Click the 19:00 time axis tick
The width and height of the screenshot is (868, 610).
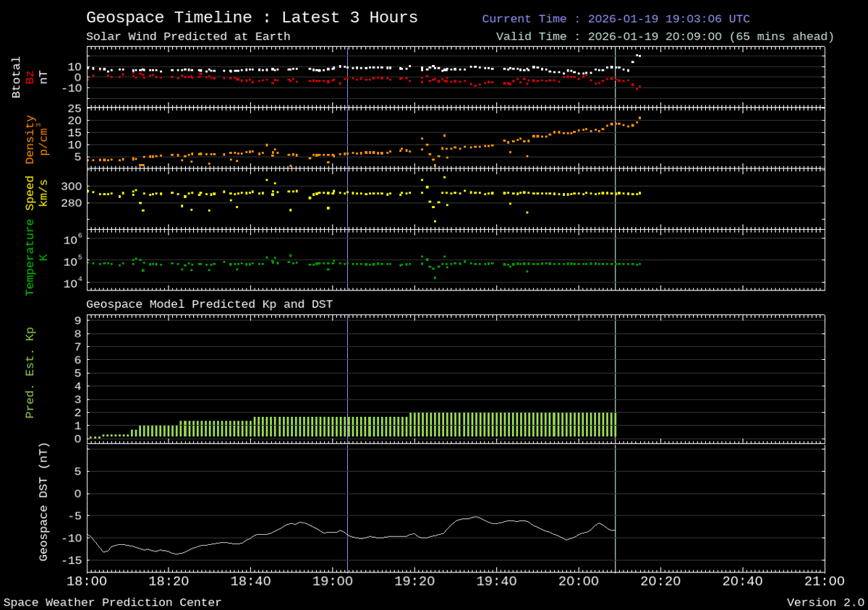tap(333, 581)
